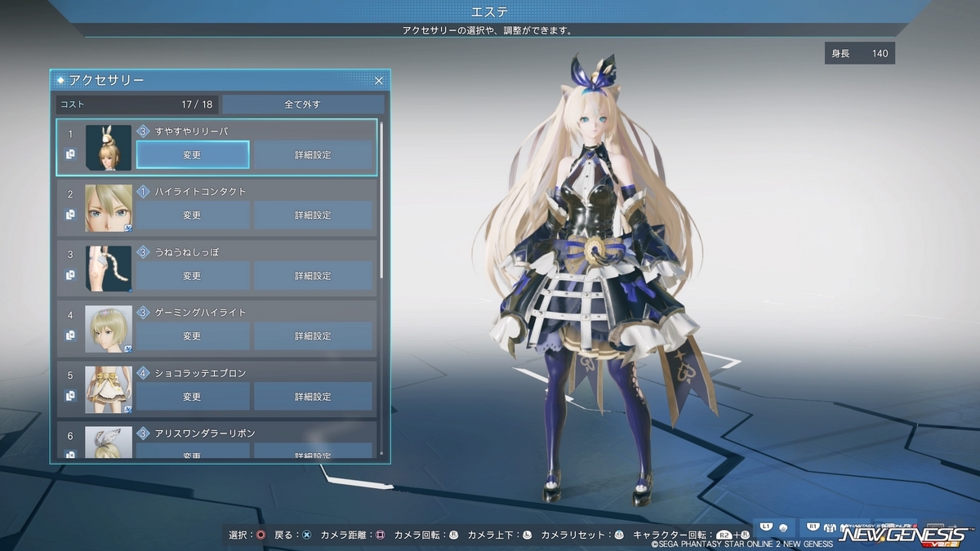Click the slot number 1 label
The width and height of the screenshot is (980, 551).
[x=70, y=134]
